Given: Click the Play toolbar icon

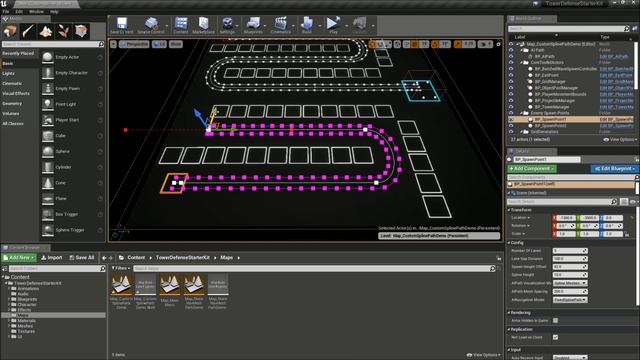Looking at the screenshot, I should tap(333, 25).
